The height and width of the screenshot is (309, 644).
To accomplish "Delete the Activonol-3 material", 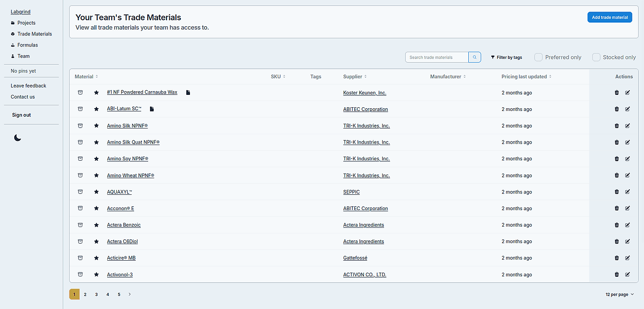I will 616,274.
